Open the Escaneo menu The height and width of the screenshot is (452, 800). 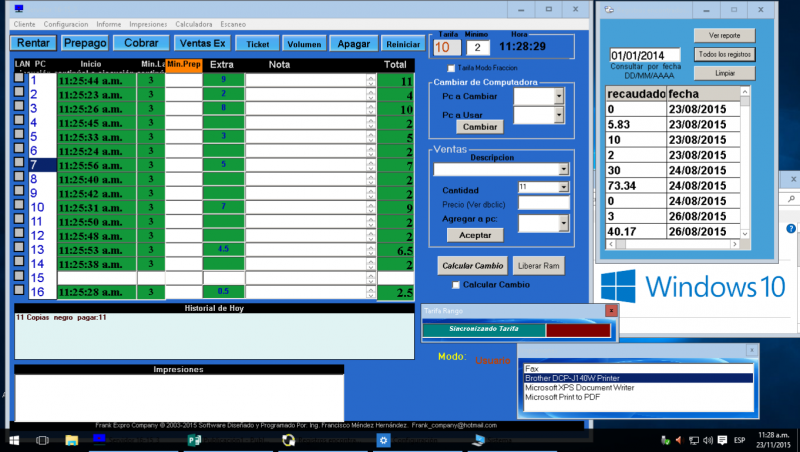point(233,24)
